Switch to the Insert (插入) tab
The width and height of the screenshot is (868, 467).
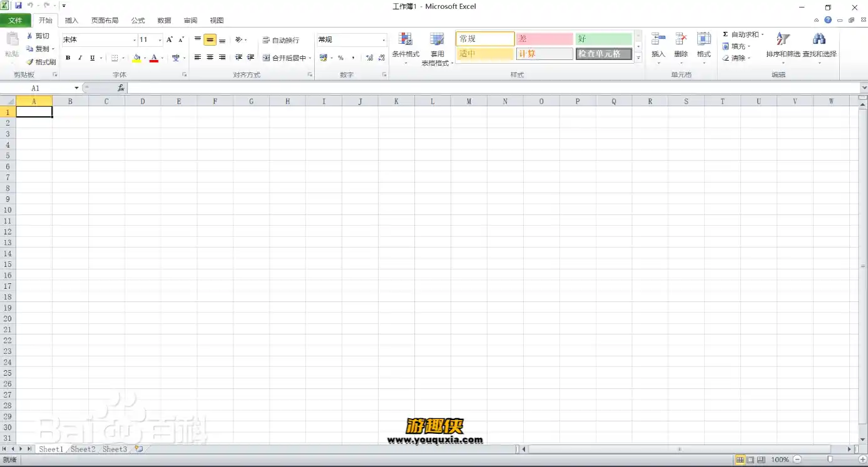click(x=71, y=21)
